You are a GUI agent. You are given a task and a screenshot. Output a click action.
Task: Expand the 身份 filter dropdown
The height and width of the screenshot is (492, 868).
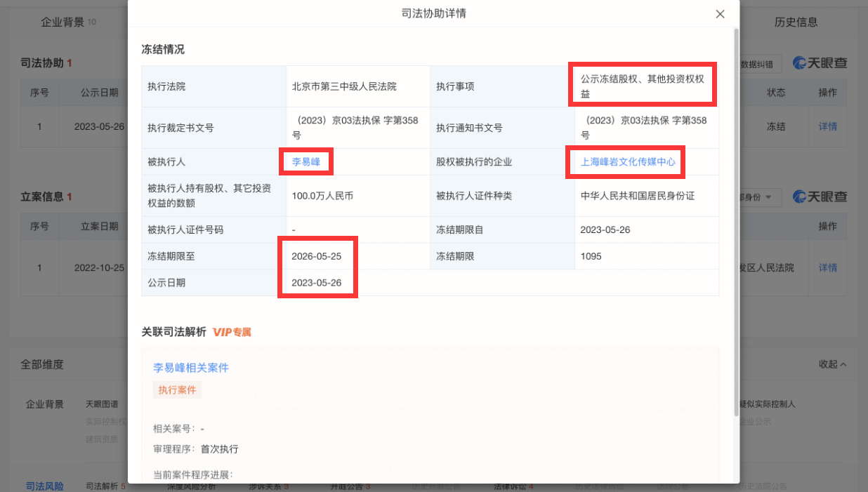pos(760,197)
